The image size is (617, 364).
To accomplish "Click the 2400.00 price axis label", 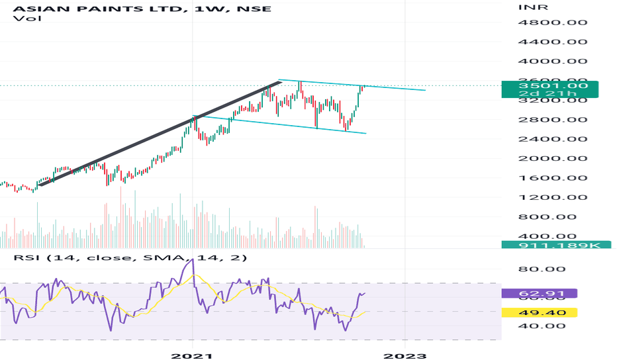I will point(553,139).
